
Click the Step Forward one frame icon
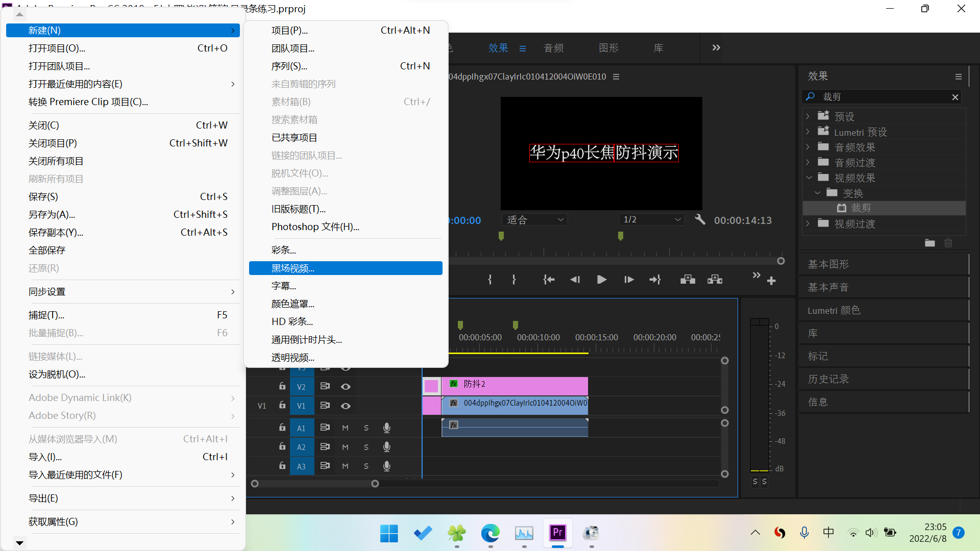click(629, 280)
